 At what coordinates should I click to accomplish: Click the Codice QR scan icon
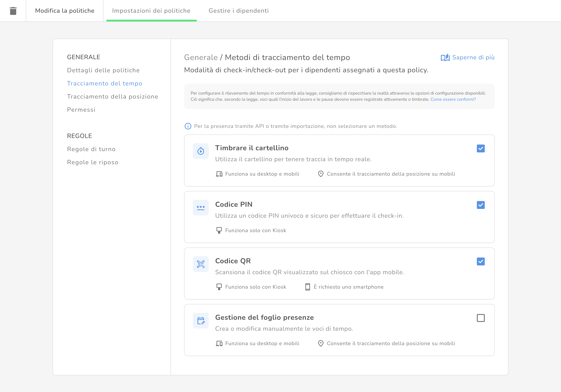[201, 264]
